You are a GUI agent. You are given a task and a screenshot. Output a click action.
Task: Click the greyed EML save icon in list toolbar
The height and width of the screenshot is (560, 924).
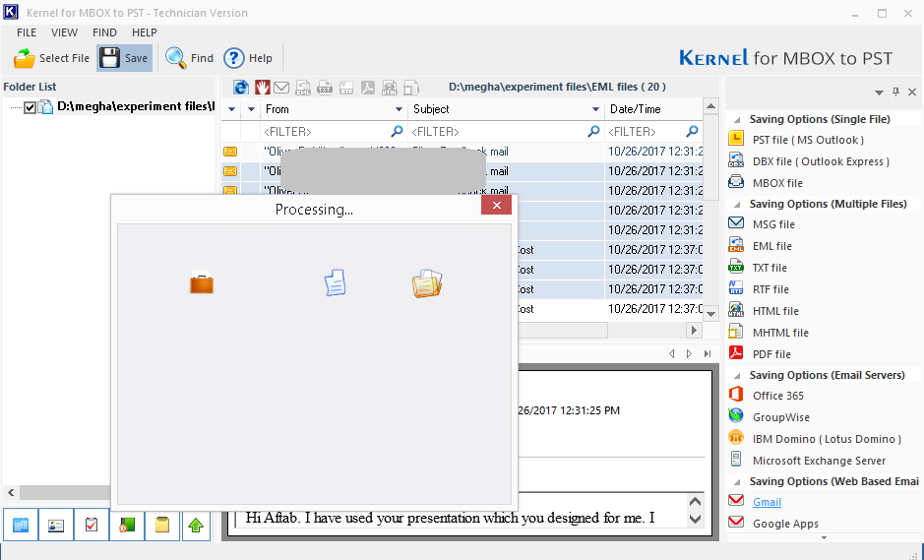click(x=303, y=88)
